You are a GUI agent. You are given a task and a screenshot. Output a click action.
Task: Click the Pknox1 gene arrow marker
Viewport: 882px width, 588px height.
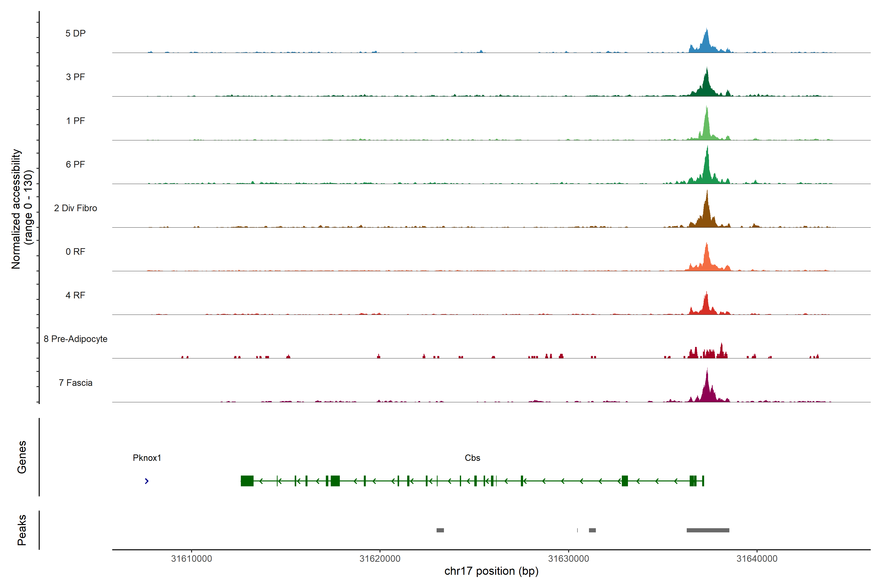pos(147,481)
